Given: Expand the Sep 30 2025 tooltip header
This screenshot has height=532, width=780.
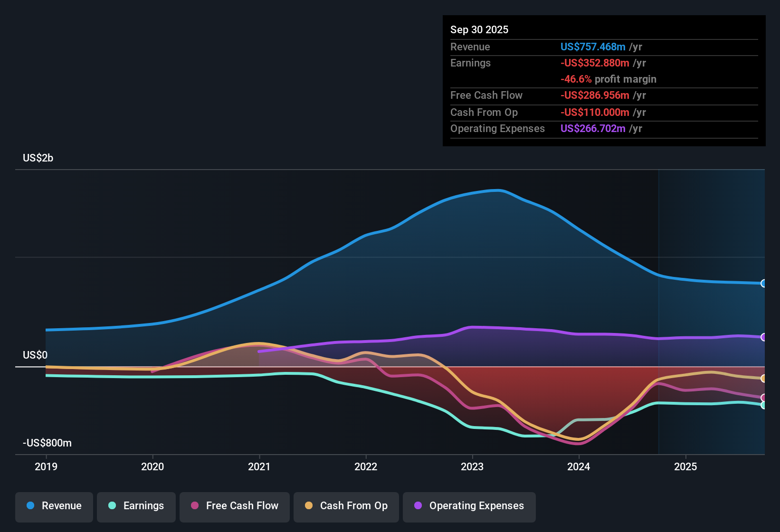Looking at the screenshot, I should [479, 29].
